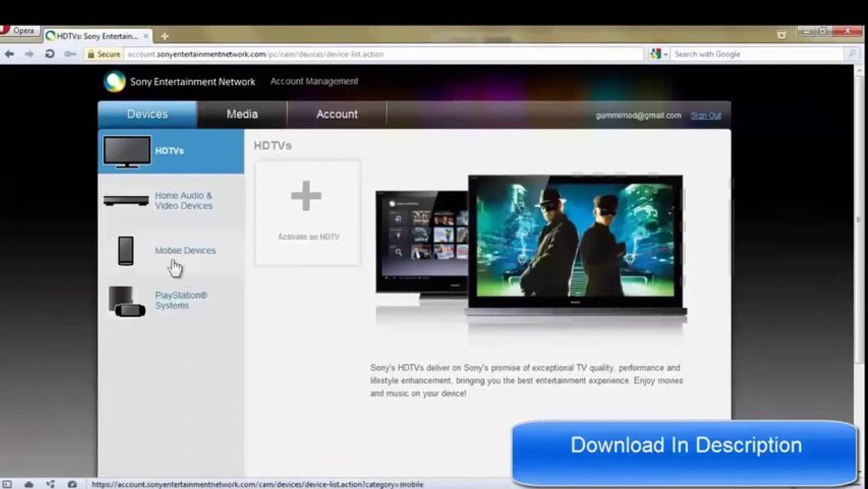Viewport: 868px width, 489px height.
Task: Click the Activate an HDTV tile
Action: 307,213
